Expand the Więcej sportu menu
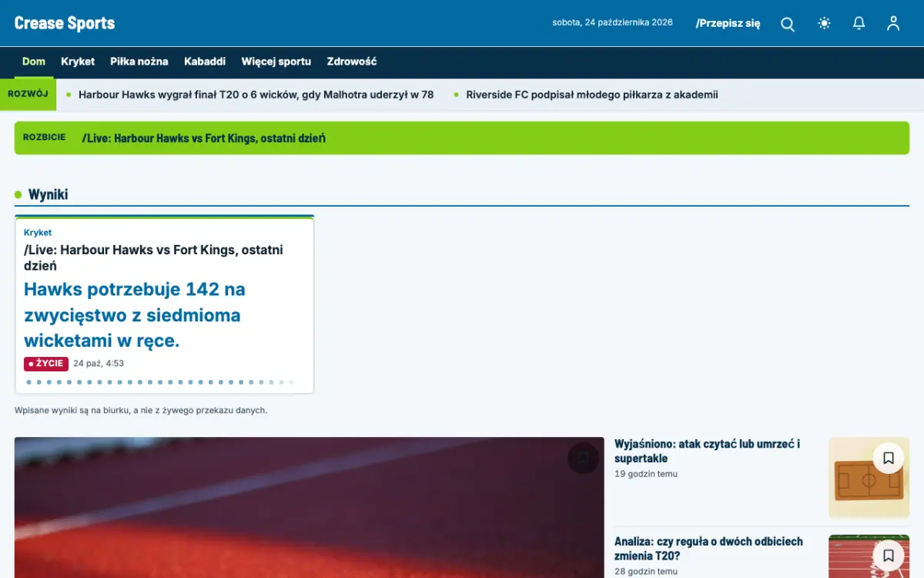This screenshot has width=924, height=578. [x=276, y=62]
